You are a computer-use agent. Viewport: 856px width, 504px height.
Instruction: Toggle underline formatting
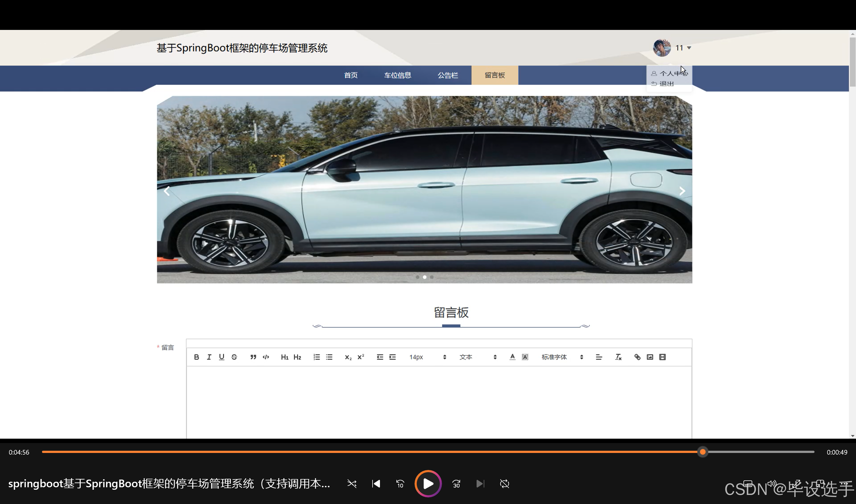pos(222,357)
